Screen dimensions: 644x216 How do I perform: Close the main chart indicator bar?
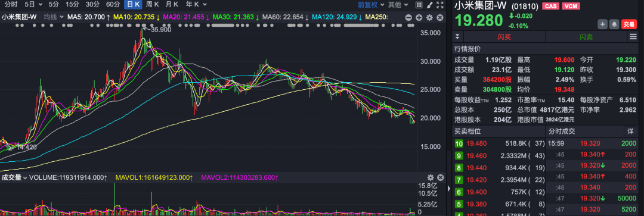pyautogui.click(x=440, y=18)
